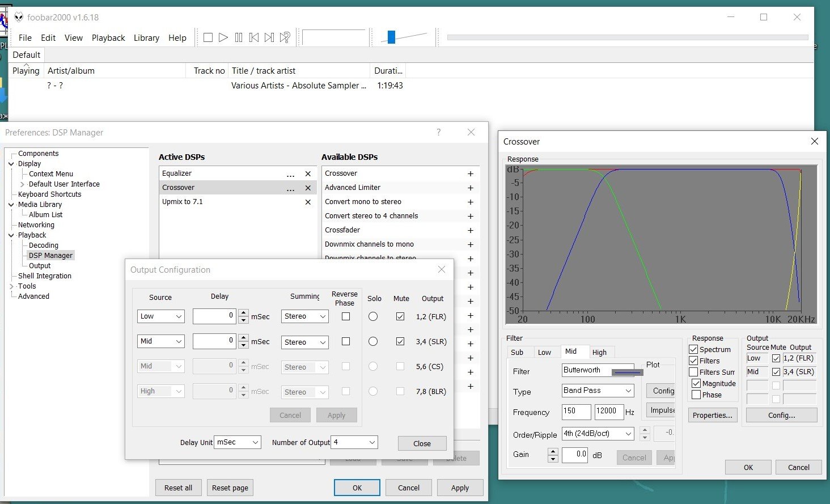Click Reset all in Preferences
830x504 pixels.
178,488
